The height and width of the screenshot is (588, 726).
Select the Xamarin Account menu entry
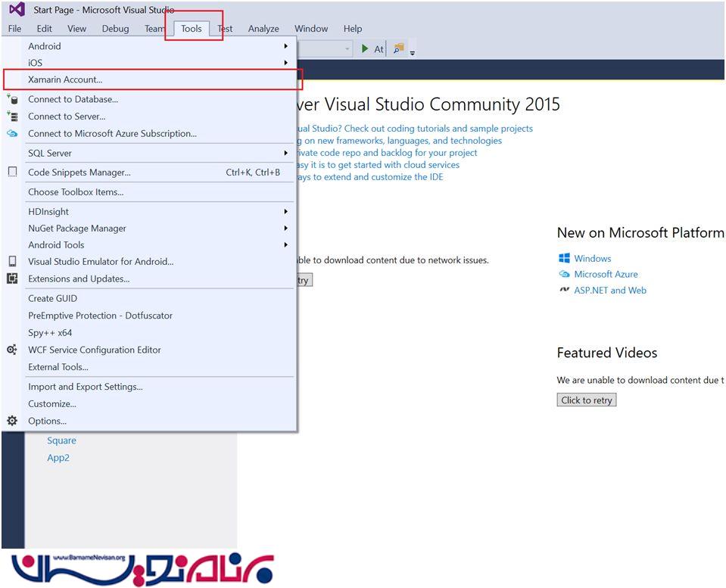65,79
